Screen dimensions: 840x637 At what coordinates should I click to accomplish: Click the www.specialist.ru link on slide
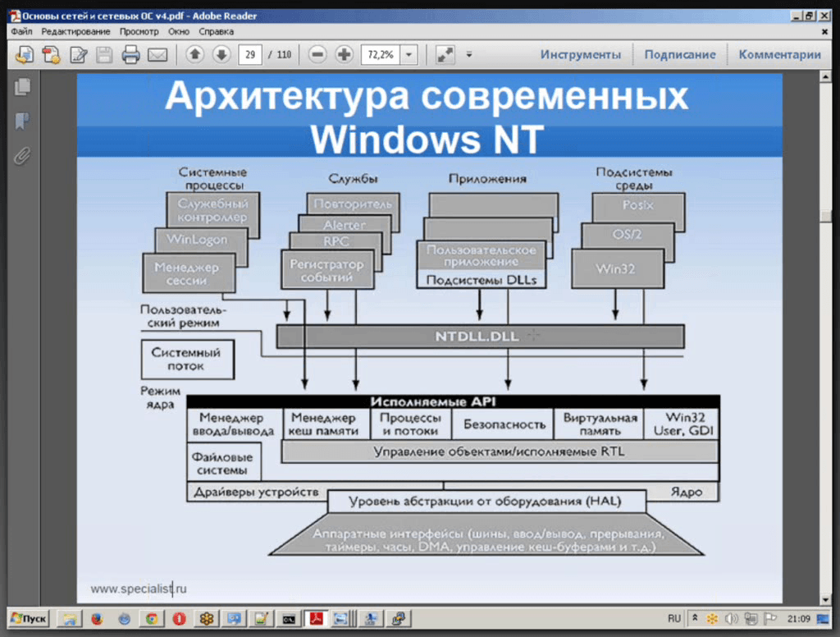click(138, 589)
